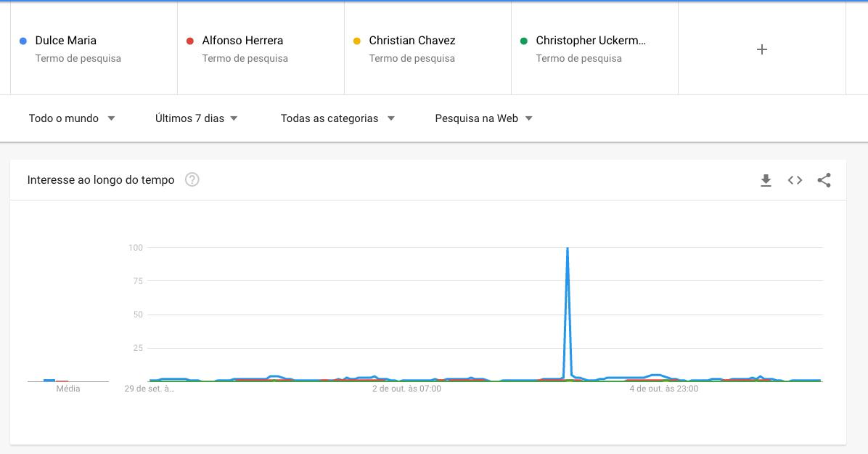Click the red dot beside Alfonso Herrera
Screen dimensions: 868x454
190,41
